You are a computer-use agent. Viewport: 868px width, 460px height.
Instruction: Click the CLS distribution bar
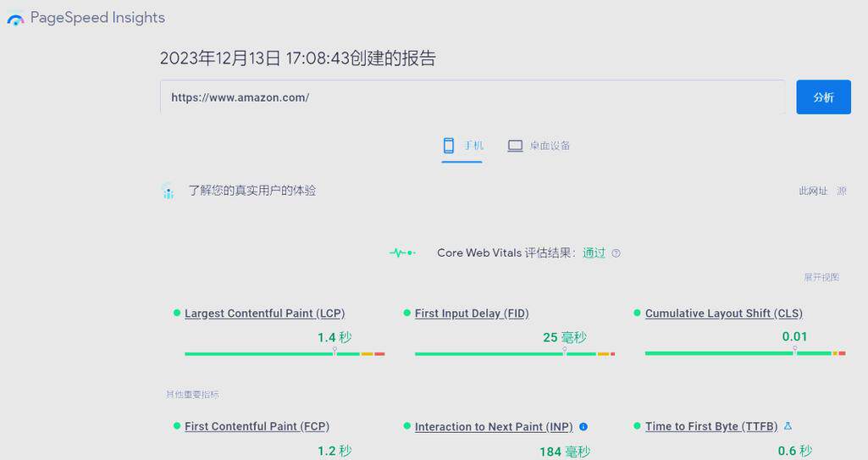pos(745,353)
